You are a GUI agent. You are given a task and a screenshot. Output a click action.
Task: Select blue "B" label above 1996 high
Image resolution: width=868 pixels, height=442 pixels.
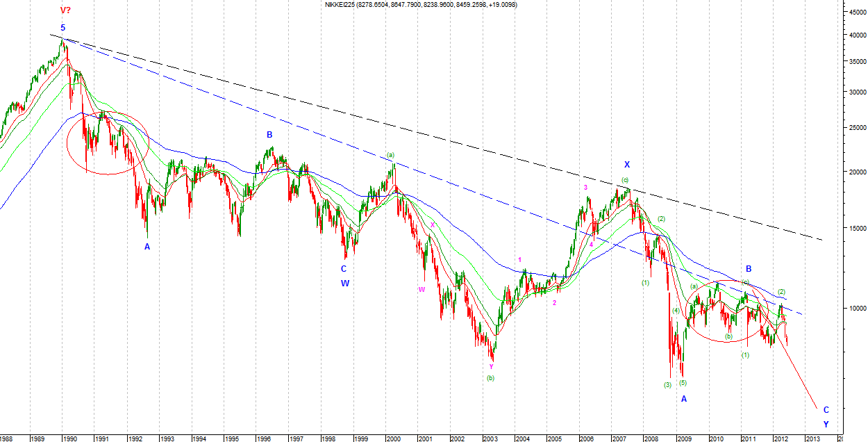coord(269,135)
